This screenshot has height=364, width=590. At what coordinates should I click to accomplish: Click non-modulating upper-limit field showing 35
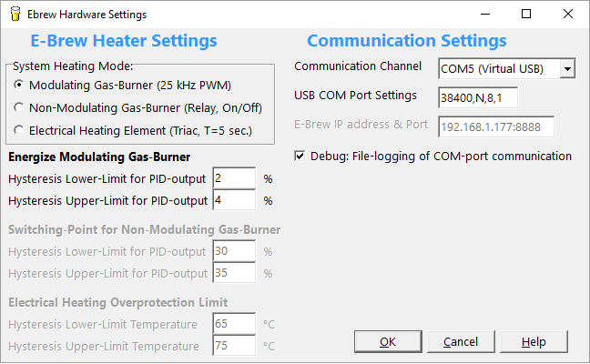click(234, 273)
